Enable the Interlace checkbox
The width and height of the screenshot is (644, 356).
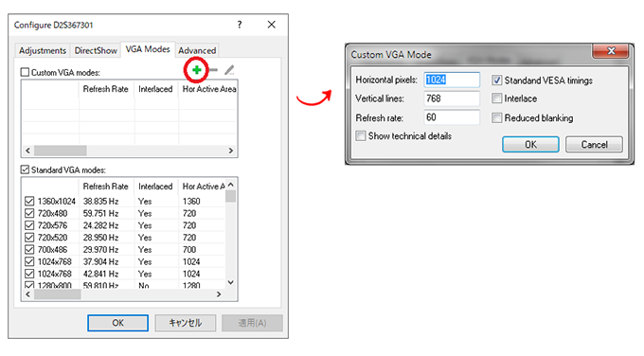[497, 98]
